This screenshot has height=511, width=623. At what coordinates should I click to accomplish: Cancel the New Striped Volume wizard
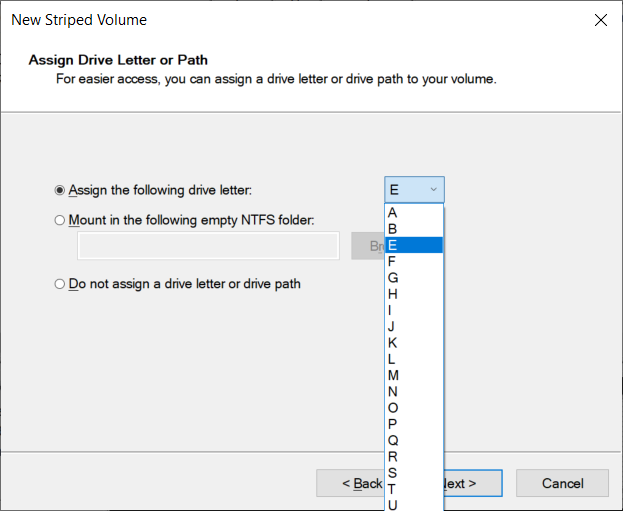coord(562,483)
